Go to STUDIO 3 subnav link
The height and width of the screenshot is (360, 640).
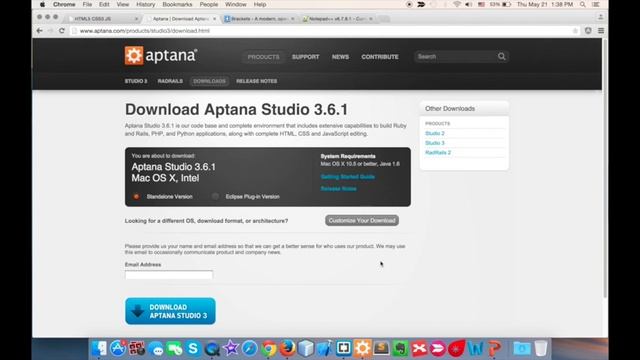pyautogui.click(x=136, y=81)
